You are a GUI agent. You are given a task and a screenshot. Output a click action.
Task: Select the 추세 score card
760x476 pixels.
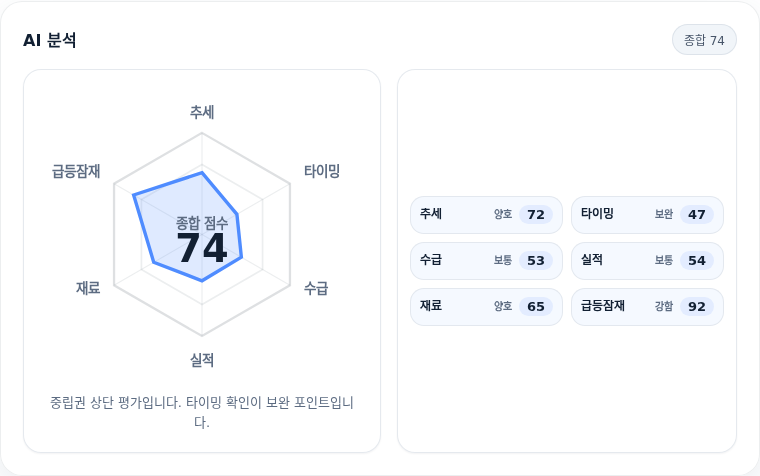pos(486,215)
